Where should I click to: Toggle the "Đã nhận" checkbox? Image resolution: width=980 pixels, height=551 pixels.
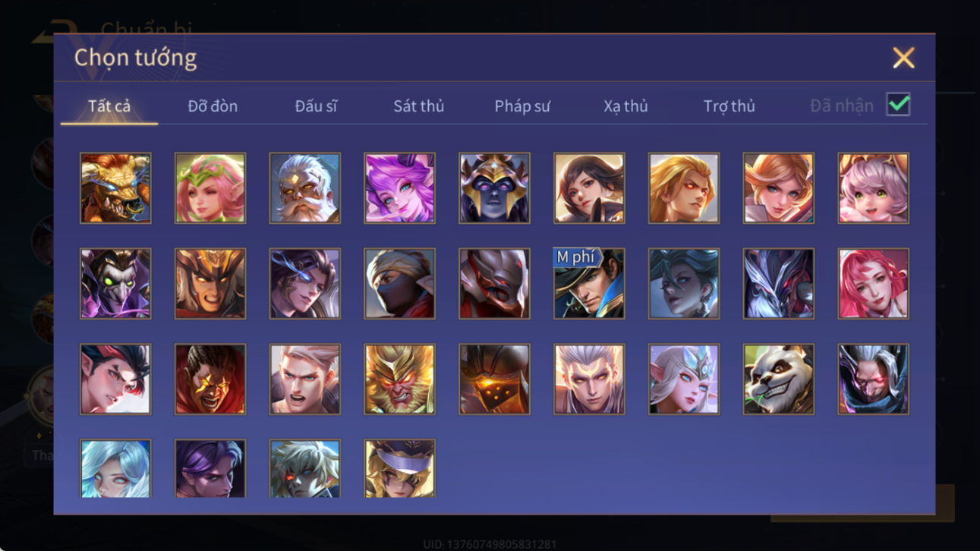(x=898, y=105)
